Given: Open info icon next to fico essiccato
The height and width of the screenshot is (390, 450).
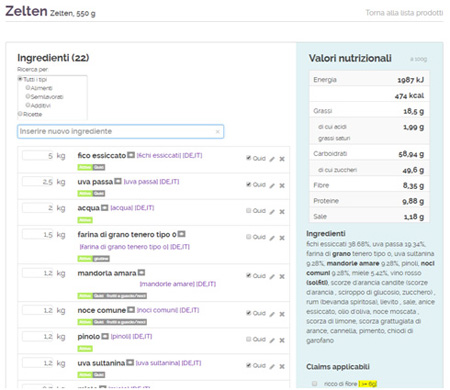Looking at the screenshot, I should click(x=131, y=155).
